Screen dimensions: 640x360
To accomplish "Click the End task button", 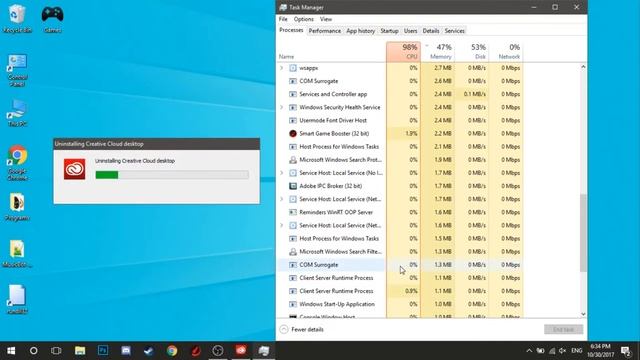I will (563, 329).
